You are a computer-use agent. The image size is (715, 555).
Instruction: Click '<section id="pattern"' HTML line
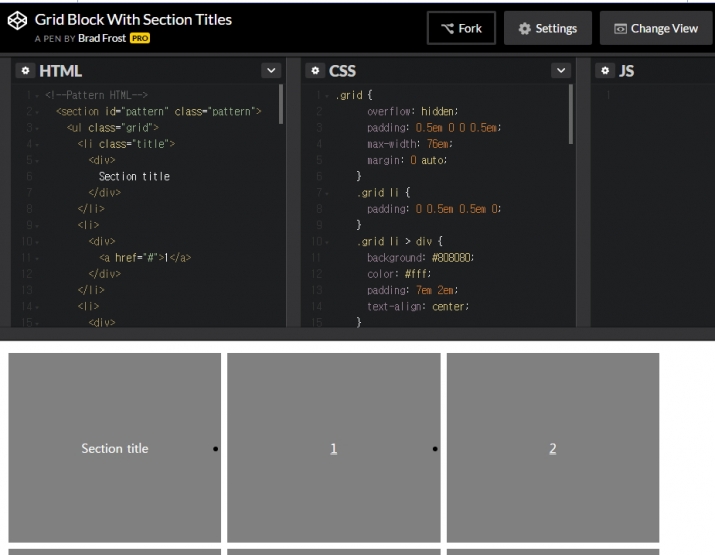click(x=159, y=111)
